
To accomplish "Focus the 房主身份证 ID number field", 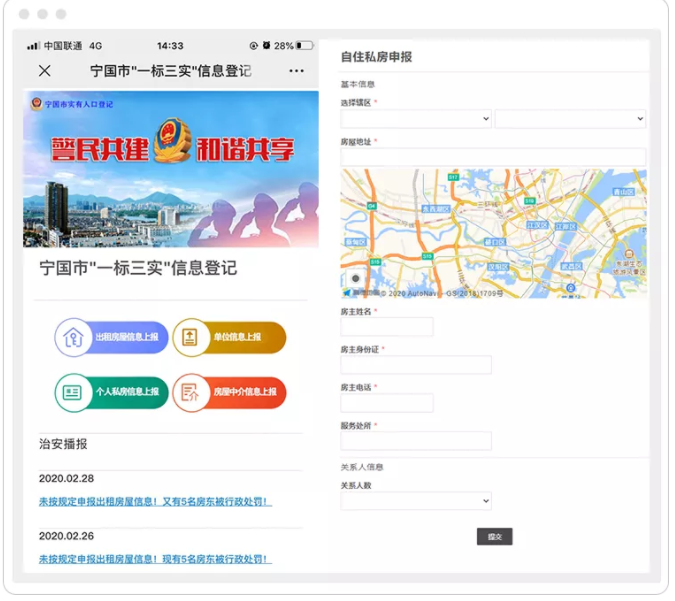I will [x=416, y=365].
